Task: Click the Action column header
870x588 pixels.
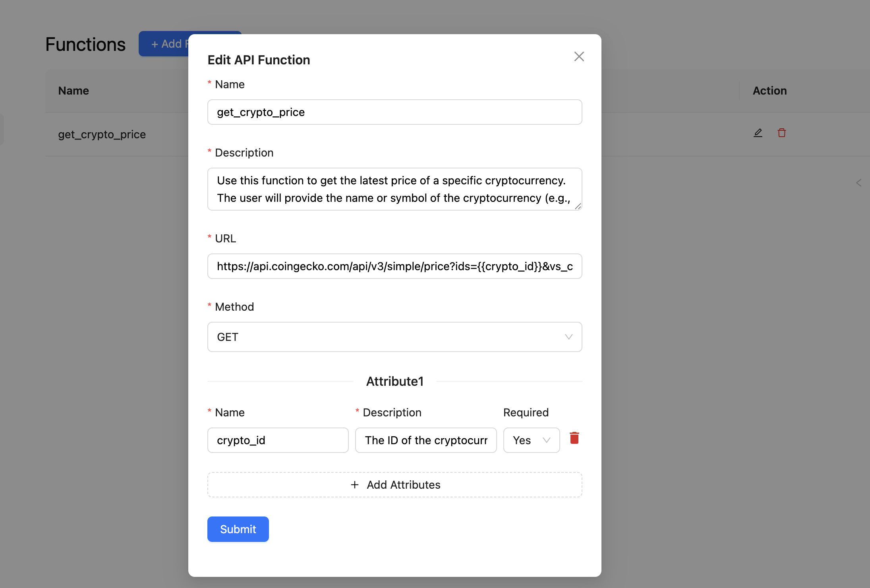Action: pyautogui.click(x=769, y=91)
